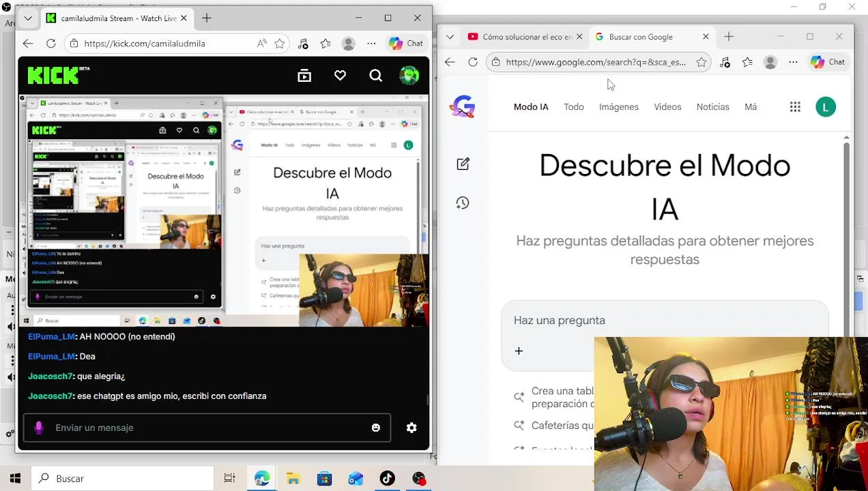
Task: Open media control icon in Google window toolbar
Action: click(725, 62)
